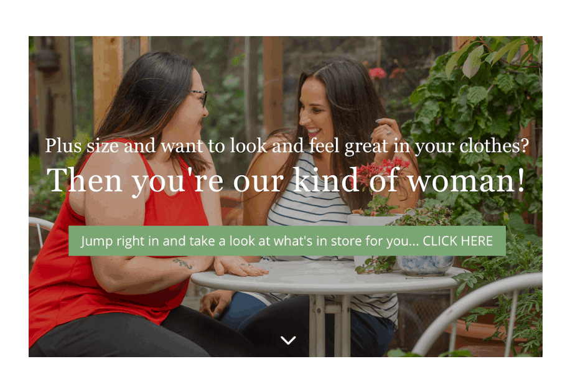Click the eyeglasses on the woman in red
The image size is (565, 392).
click(200, 97)
